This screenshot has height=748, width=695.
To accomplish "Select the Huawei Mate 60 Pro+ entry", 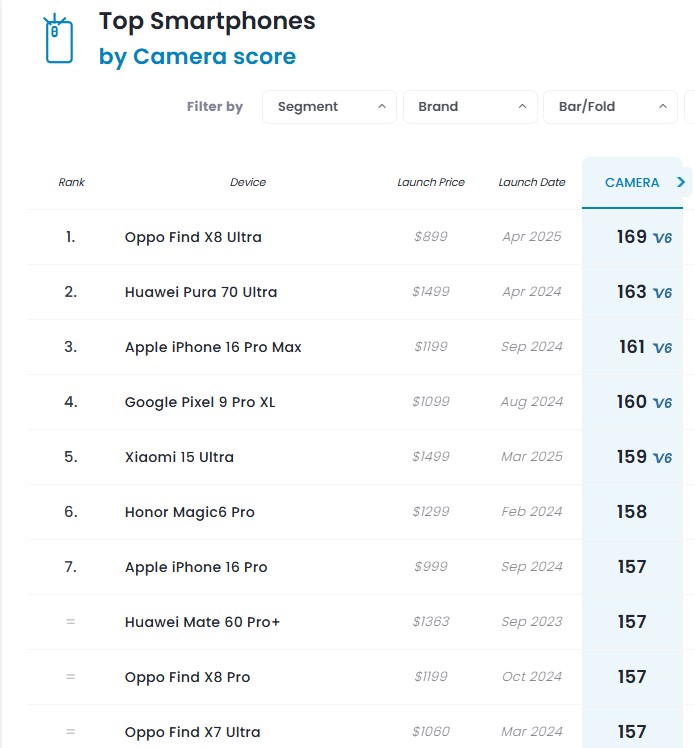I will pos(202,622).
